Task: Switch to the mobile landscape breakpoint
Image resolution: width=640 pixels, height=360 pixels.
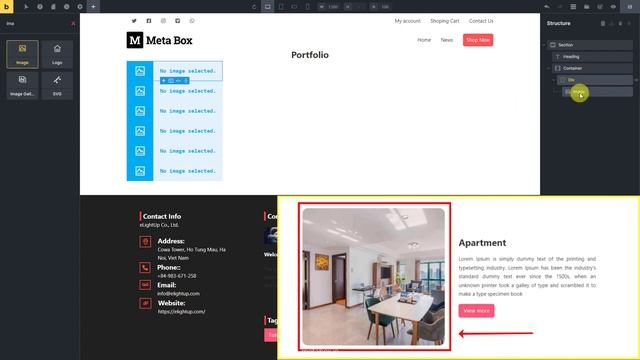Action: [x=294, y=7]
